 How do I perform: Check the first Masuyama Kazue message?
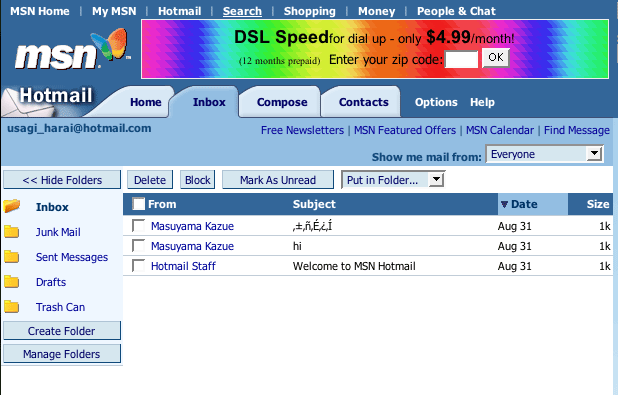click(138, 225)
